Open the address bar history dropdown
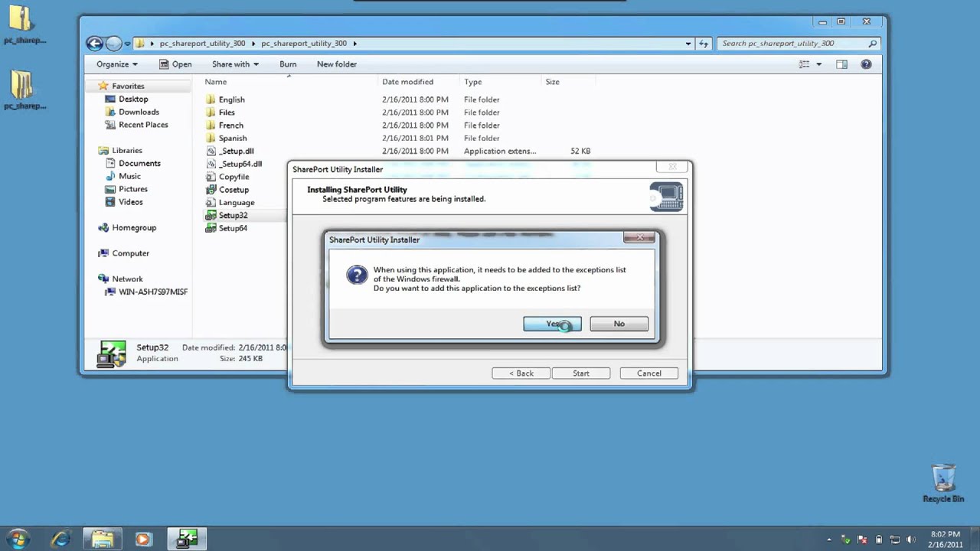980x551 pixels. tap(688, 44)
